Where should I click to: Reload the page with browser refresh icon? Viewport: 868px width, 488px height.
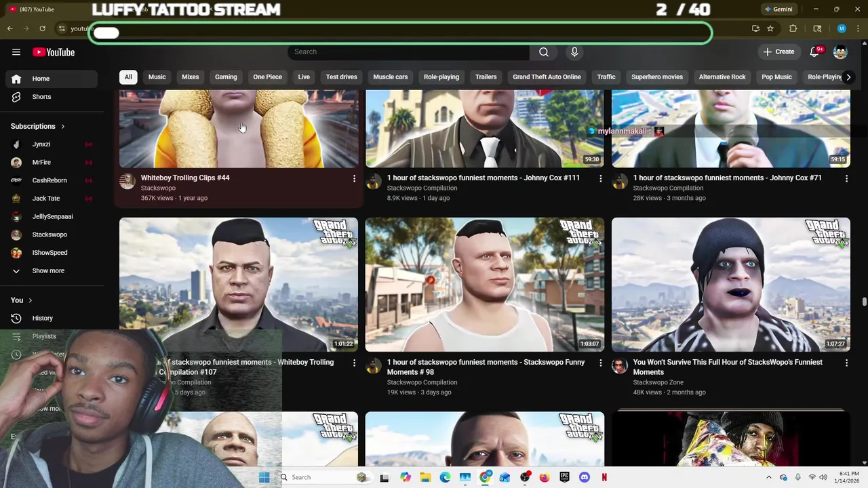[x=42, y=28]
